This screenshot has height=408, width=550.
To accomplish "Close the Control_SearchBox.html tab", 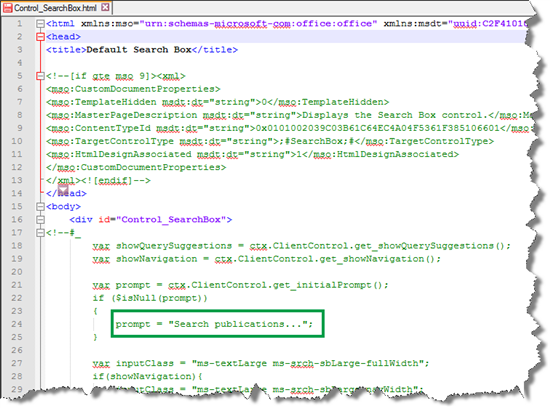I will [105, 7].
